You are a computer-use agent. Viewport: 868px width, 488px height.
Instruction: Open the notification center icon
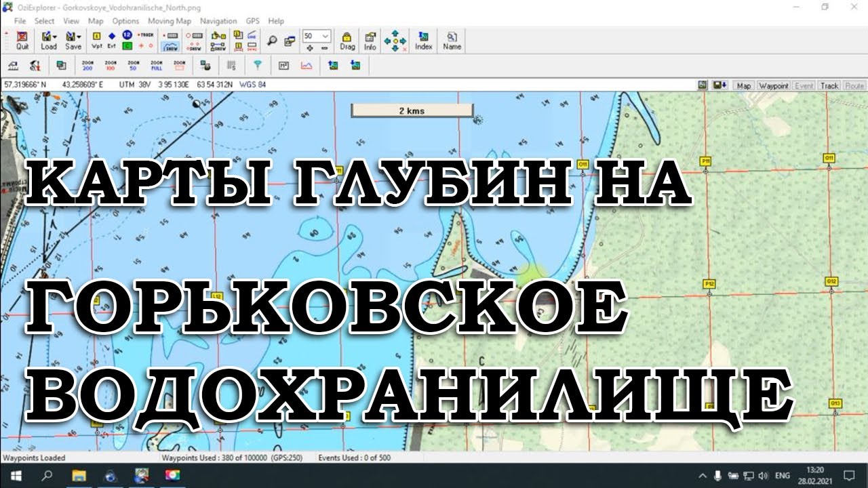(848, 475)
